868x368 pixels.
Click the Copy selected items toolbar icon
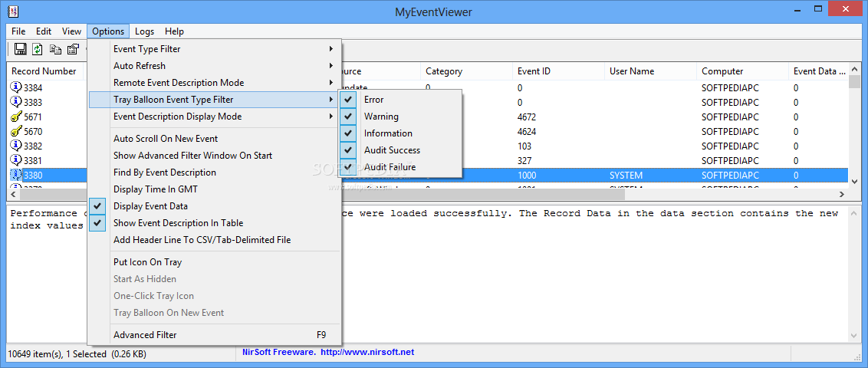[55, 49]
